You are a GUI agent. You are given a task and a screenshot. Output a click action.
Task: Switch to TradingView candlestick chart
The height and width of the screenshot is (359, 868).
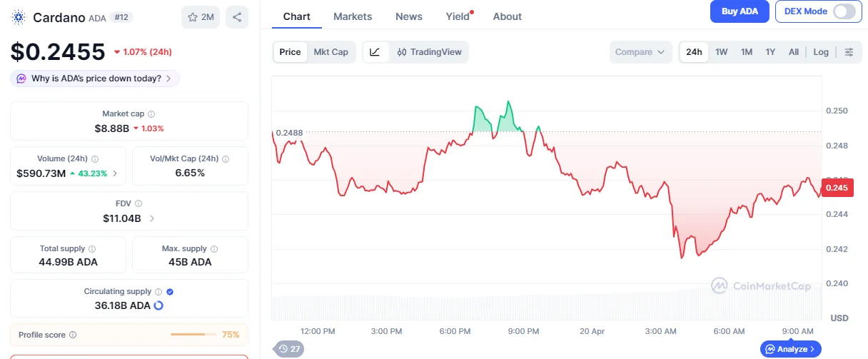[x=430, y=52]
